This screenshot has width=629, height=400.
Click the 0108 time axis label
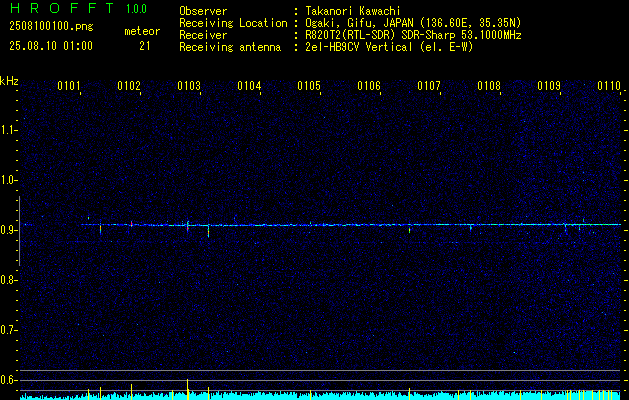point(489,85)
